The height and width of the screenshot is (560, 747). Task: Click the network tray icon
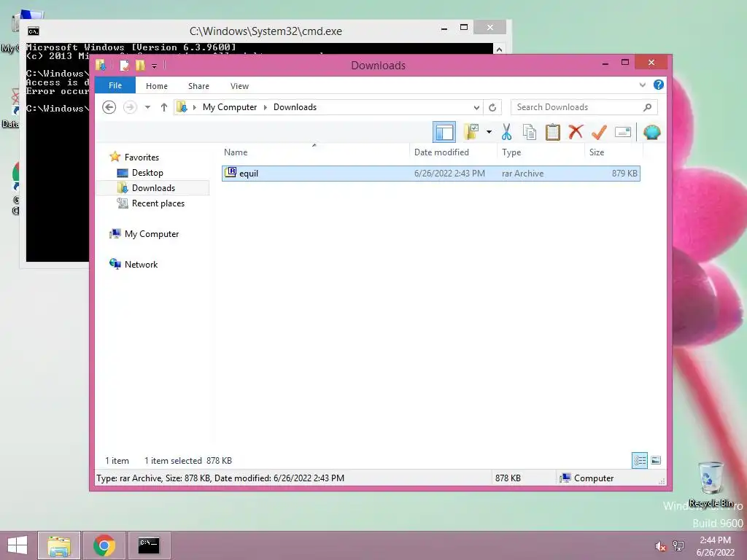678,546
